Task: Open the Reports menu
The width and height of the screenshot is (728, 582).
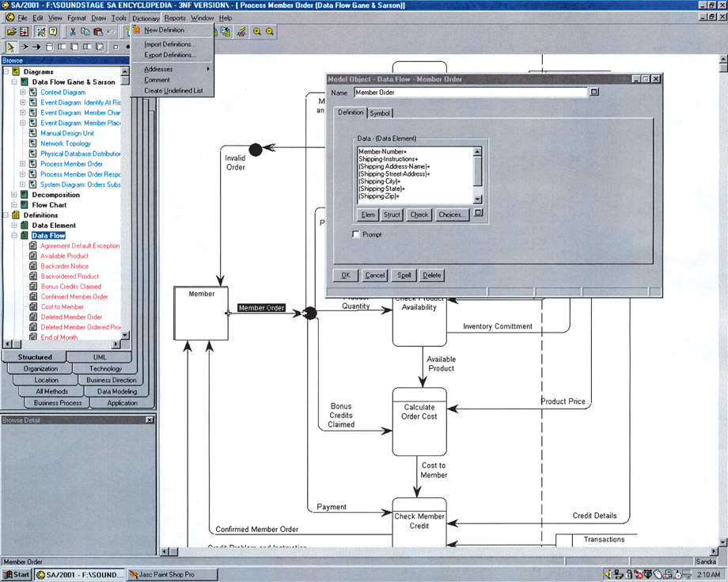Action: tap(175, 18)
